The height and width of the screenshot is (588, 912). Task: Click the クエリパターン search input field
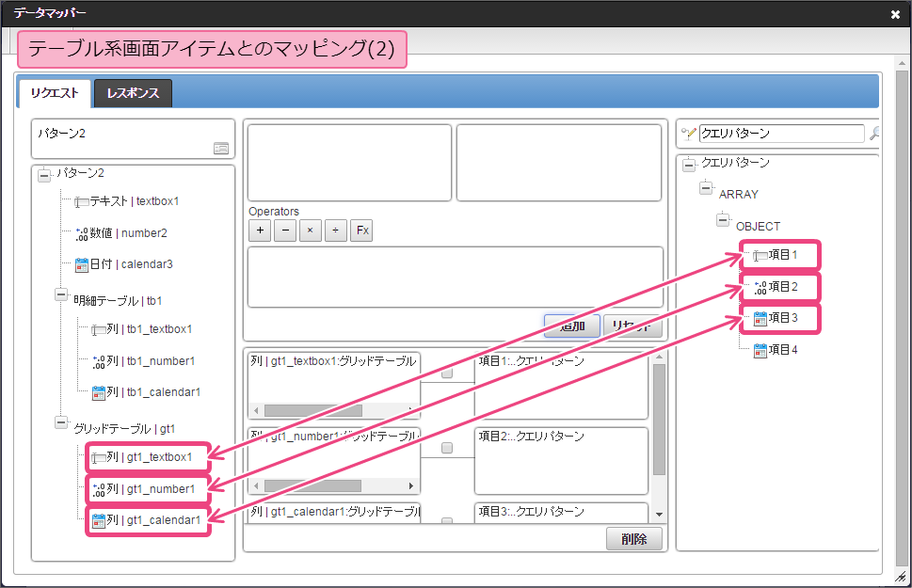[782, 134]
